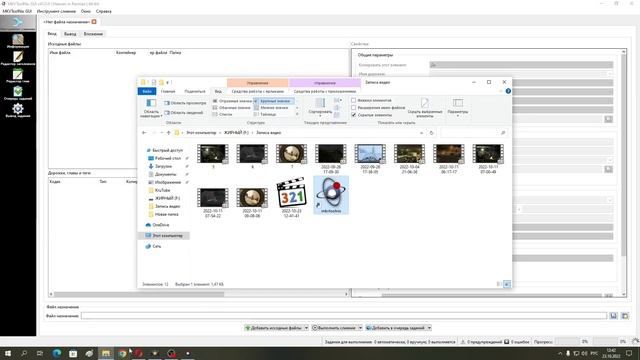Screen dimensions: 640x360
Task: Open the Job output (Вывод задания) tool
Action: [x=18, y=110]
